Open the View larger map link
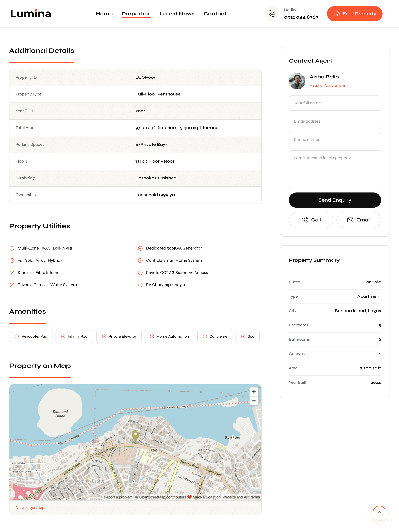Viewport: 399px width, 532px height. point(30,507)
